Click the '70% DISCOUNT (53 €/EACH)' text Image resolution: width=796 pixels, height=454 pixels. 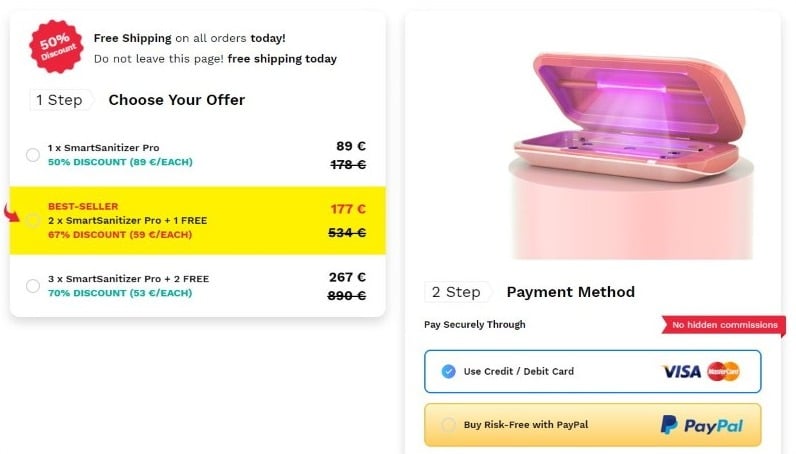tap(119, 293)
